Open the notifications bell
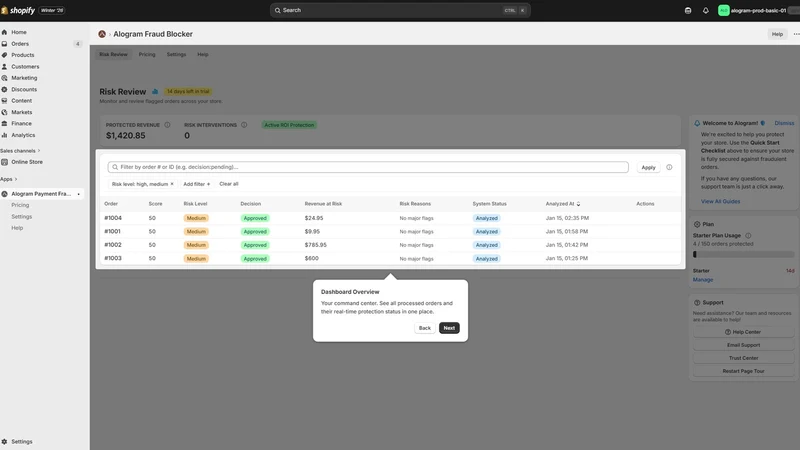The height and width of the screenshot is (450, 800). pyautogui.click(x=706, y=10)
